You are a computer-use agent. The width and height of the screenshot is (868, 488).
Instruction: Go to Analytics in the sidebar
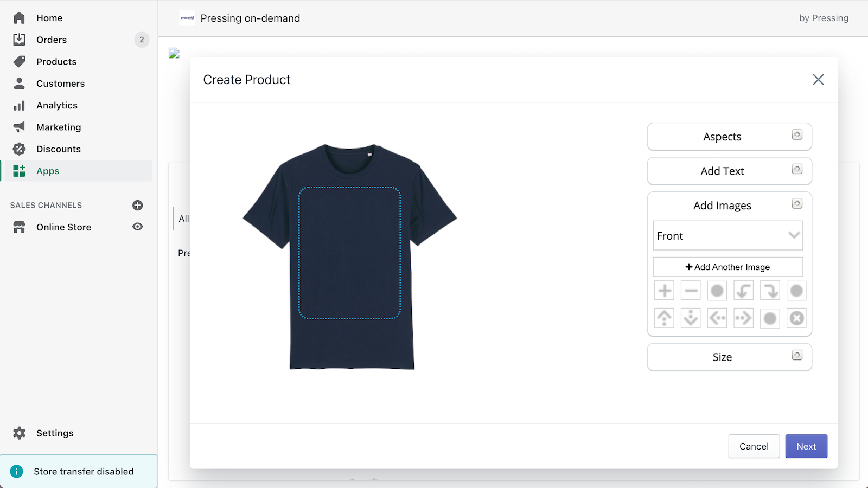click(57, 105)
